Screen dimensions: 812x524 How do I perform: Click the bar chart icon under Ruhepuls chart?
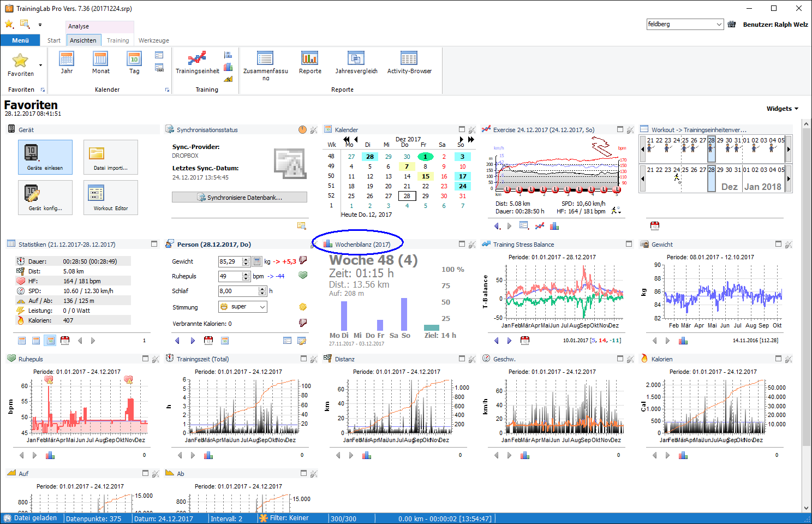(50, 455)
